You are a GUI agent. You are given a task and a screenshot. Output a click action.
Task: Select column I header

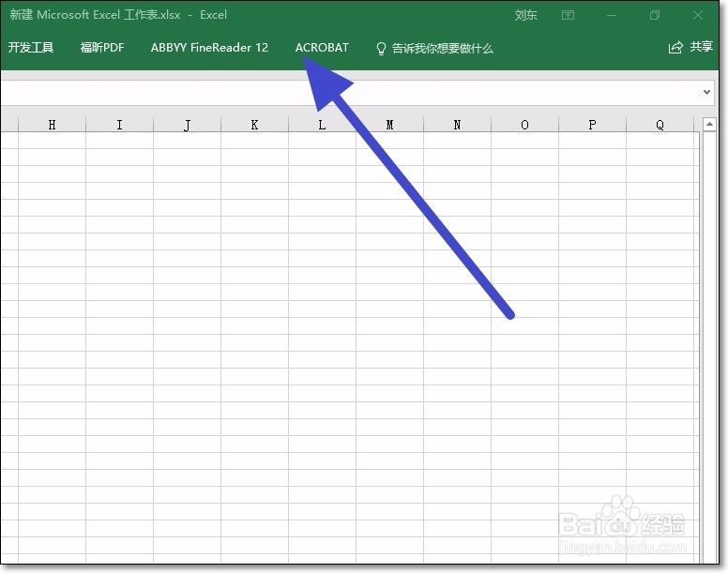120,125
